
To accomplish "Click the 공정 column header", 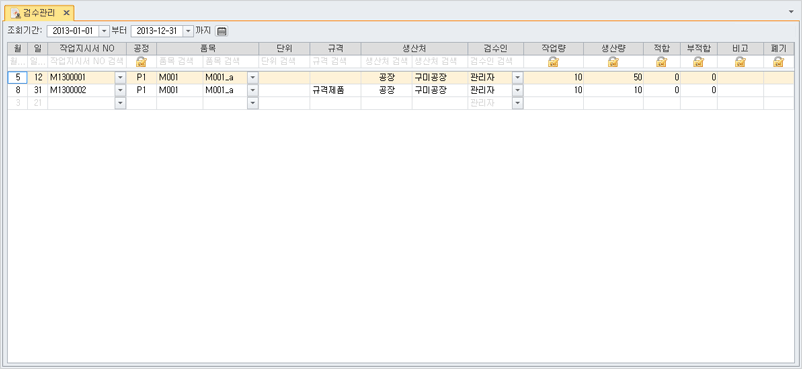I will click(x=141, y=49).
